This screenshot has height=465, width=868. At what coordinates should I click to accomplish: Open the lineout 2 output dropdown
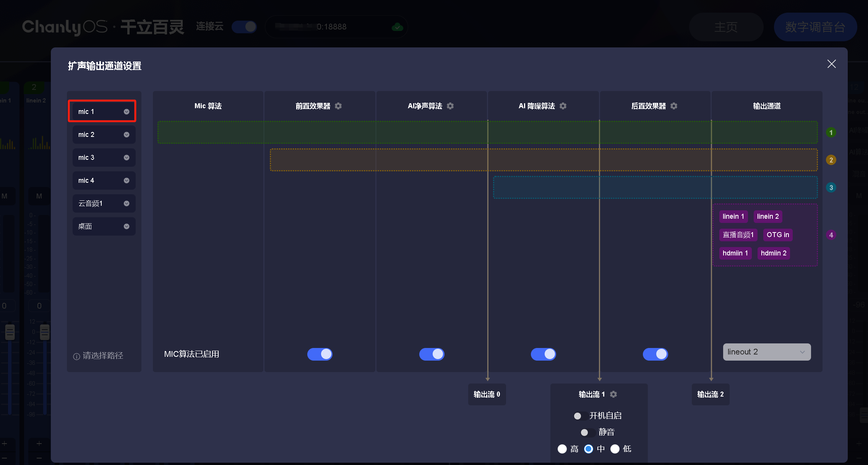[x=766, y=352]
